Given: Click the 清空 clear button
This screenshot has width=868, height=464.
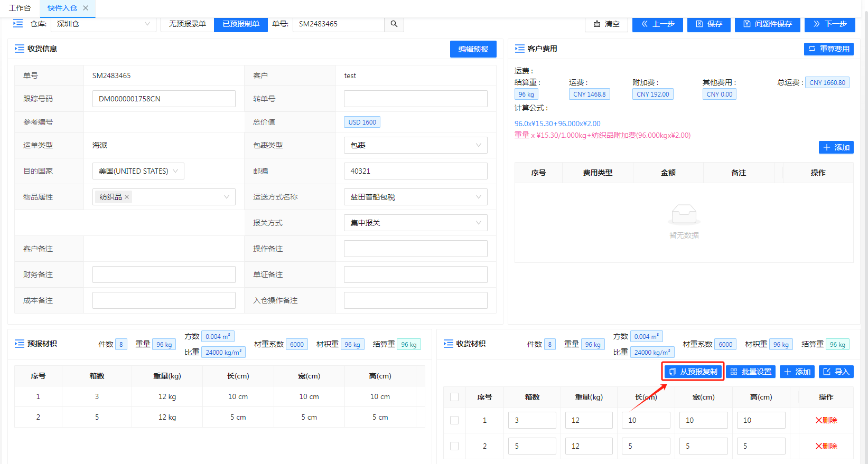Looking at the screenshot, I should pyautogui.click(x=606, y=24).
